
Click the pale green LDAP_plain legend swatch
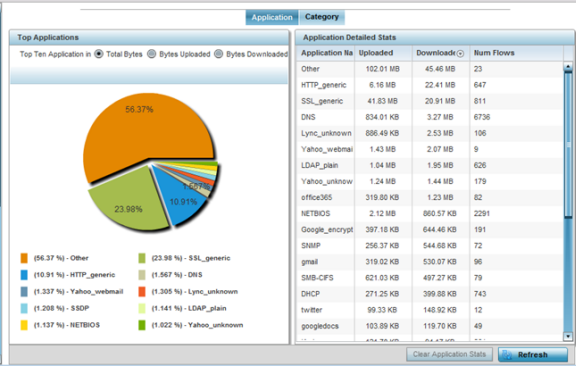142,308
